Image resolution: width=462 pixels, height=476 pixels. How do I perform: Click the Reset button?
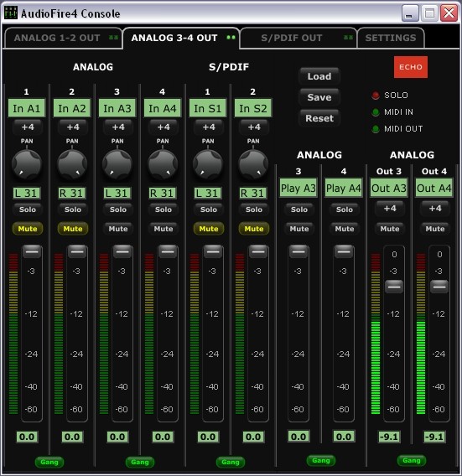319,118
